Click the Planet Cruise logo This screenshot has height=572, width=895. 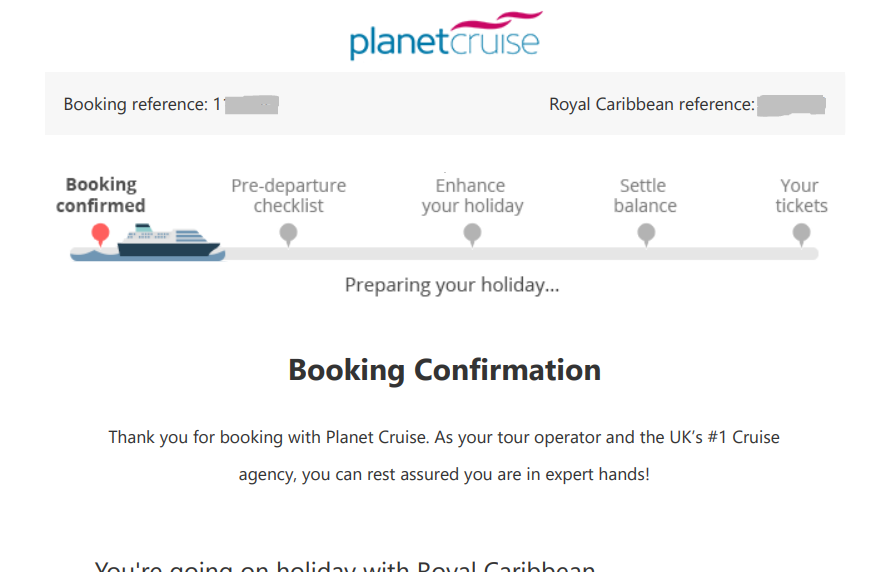446,35
